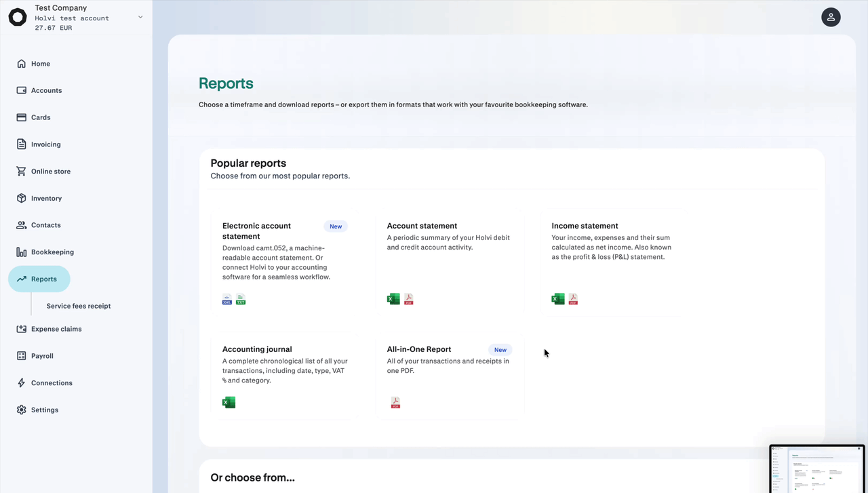
Task: Open the Electronic account statement title
Action: click(256, 231)
